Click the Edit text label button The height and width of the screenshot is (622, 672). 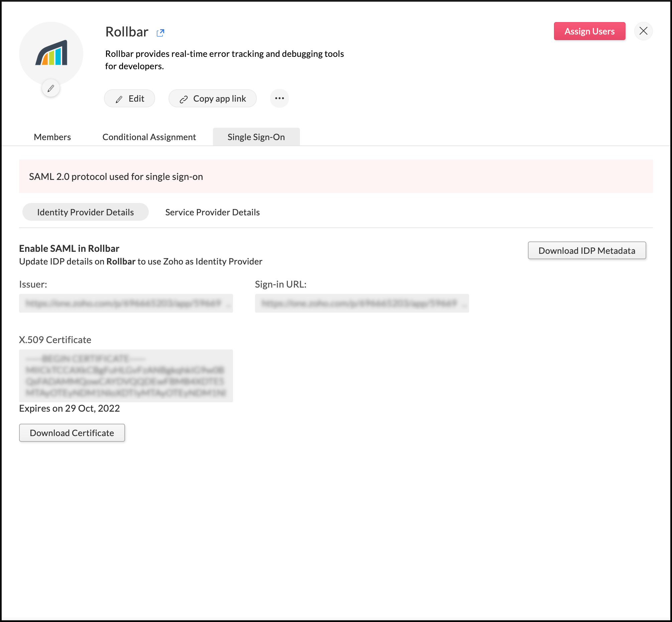(x=130, y=98)
